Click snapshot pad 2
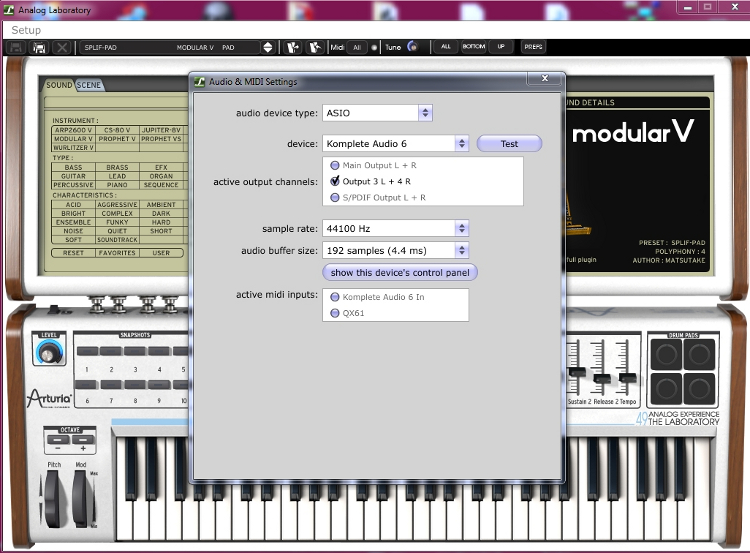 (111, 352)
